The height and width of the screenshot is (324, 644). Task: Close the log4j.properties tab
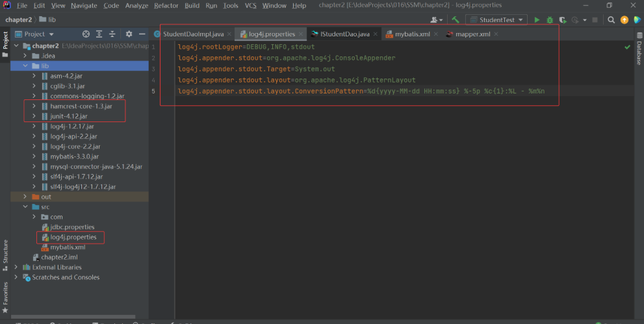click(301, 34)
